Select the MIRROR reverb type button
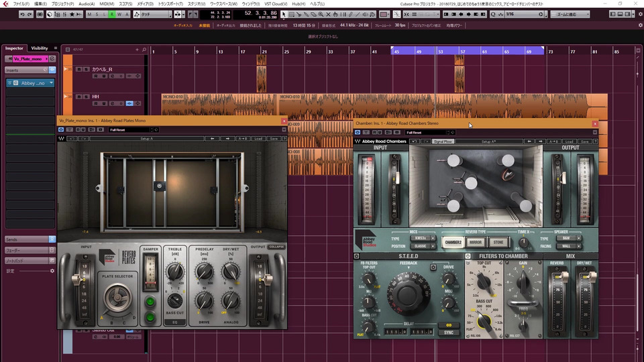 (476, 242)
